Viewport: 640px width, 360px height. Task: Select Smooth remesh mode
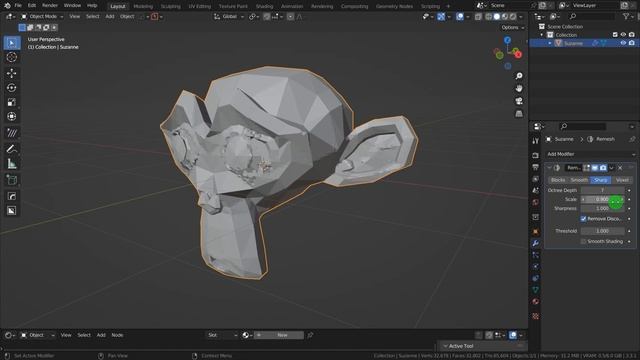[x=579, y=180]
